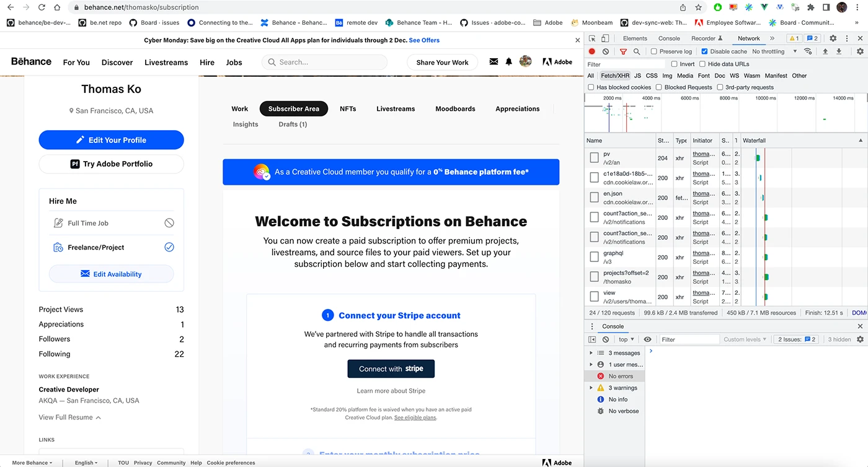The height and width of the screenshot is (467, 868).
Task: Switch to the Elements DevTools tab
Action: [635, 38]
